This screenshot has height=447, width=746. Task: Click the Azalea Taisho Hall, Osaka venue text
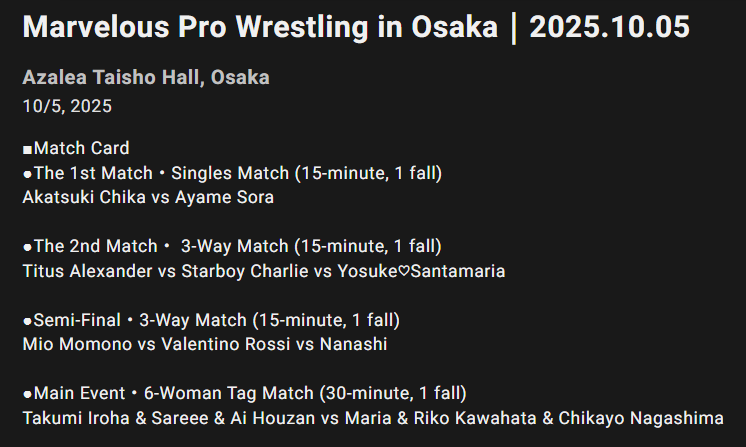[145, 77]
